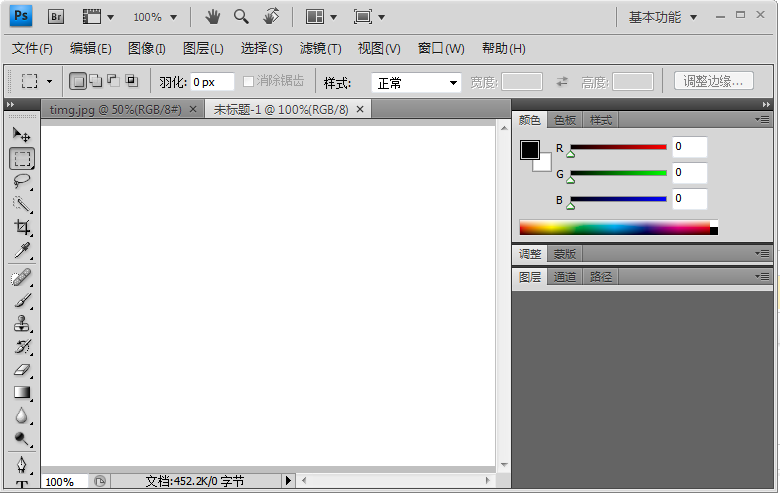
Task: Pick a color from the spectrum ramp
Action: [618, 228]
